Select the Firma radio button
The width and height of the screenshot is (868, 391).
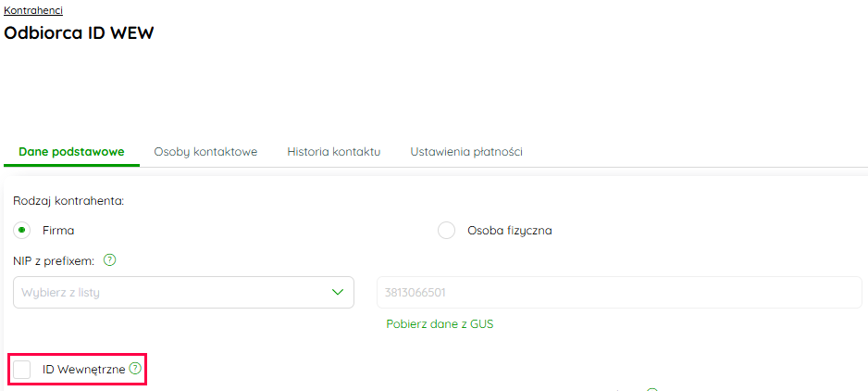pyautogui.click(x=22, y=231)
